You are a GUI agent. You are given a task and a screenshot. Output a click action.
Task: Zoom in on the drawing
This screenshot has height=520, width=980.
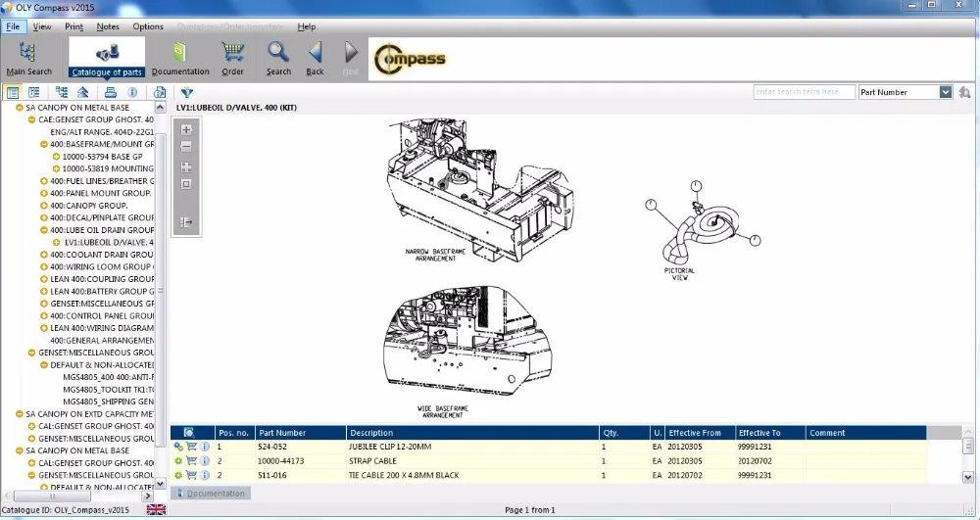click(x=186, y=130)
